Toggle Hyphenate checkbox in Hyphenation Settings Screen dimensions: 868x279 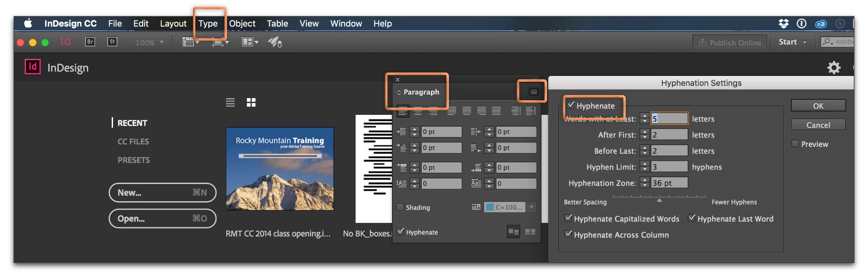click(571, 105)
